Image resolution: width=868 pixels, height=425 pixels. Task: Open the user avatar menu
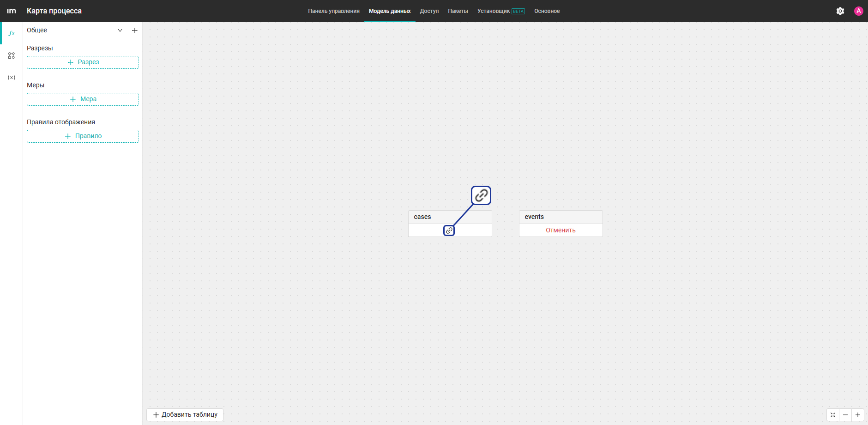(x=859, y=11)
